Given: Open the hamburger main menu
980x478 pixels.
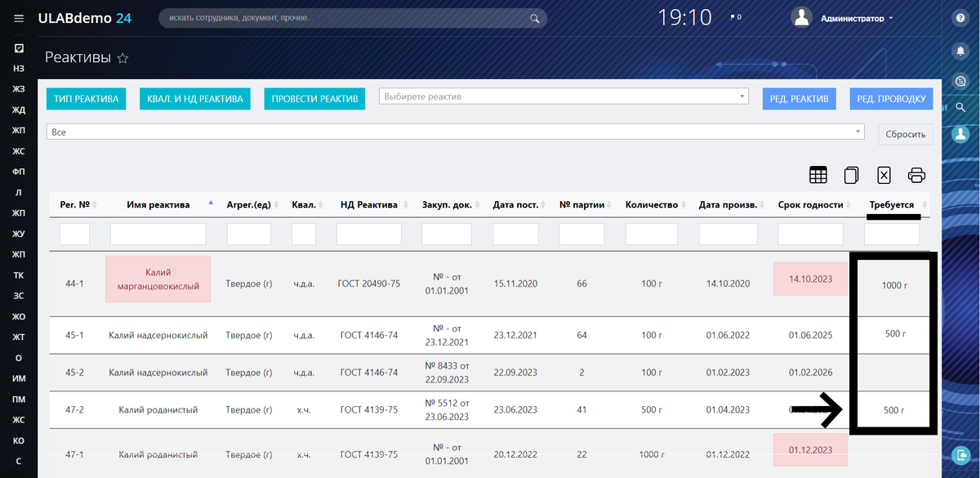Looking at the screenshot, I should coord(19,18).
